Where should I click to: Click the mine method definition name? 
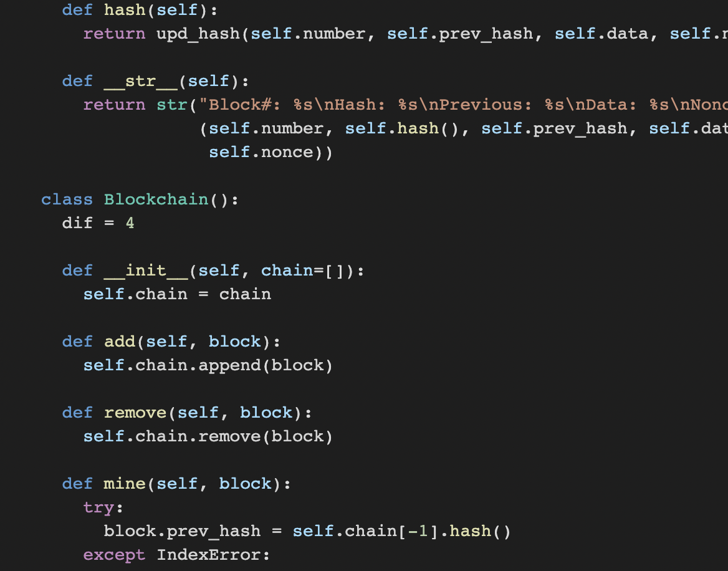[125, 484]
